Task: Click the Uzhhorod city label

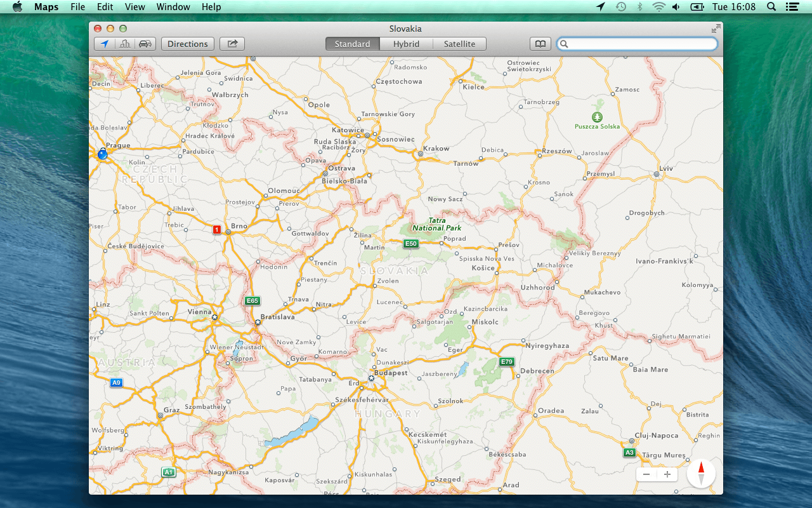Action: (538, 288)
